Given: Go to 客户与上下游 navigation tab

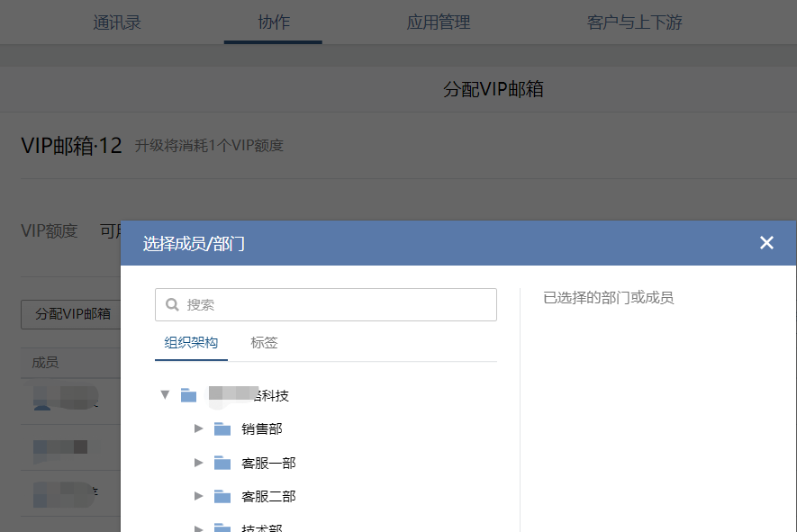Looking at the screenshot, I should pyautogui.click(x=634, y=23).
